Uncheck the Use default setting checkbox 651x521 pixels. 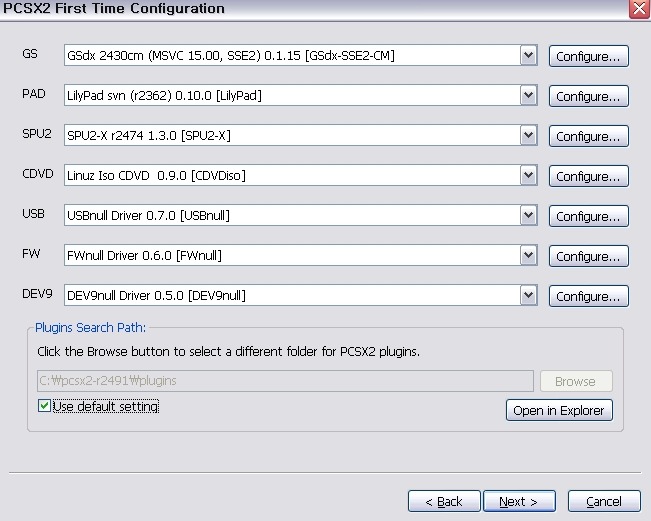coord(44,407)
